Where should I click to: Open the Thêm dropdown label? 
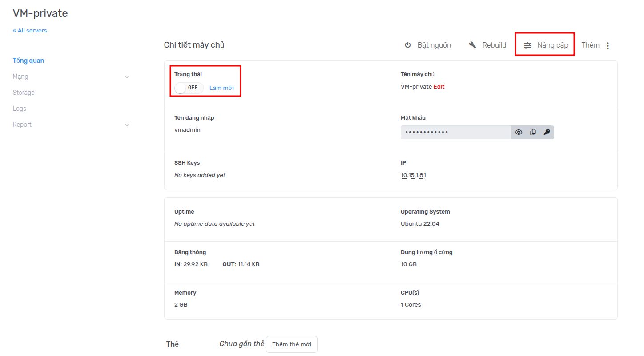pyautogui.click(x=590, y=45)
